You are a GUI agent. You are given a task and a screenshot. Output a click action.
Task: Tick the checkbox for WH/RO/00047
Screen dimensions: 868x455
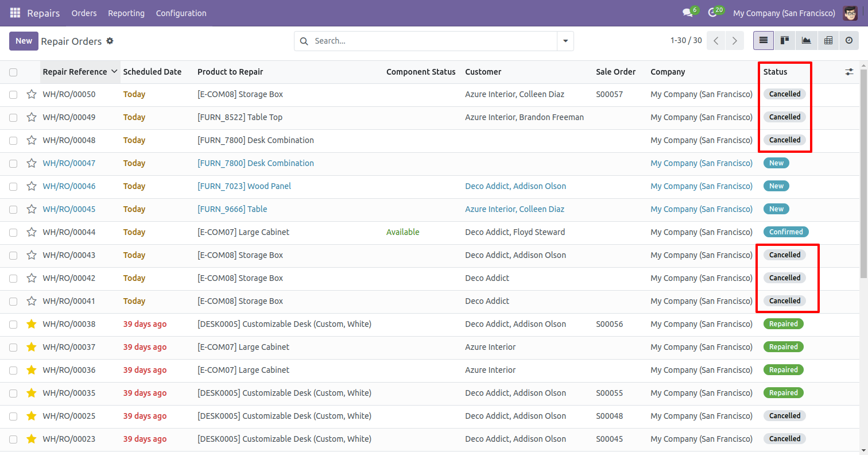(13, 164)
